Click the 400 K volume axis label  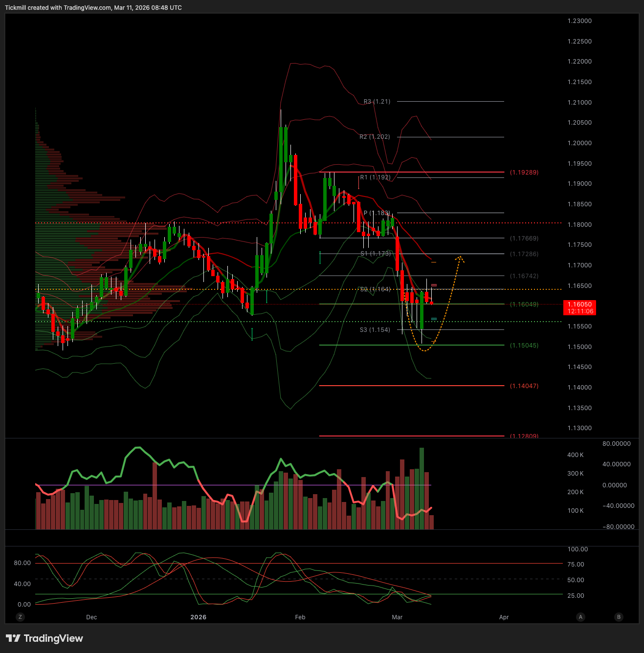576,455
